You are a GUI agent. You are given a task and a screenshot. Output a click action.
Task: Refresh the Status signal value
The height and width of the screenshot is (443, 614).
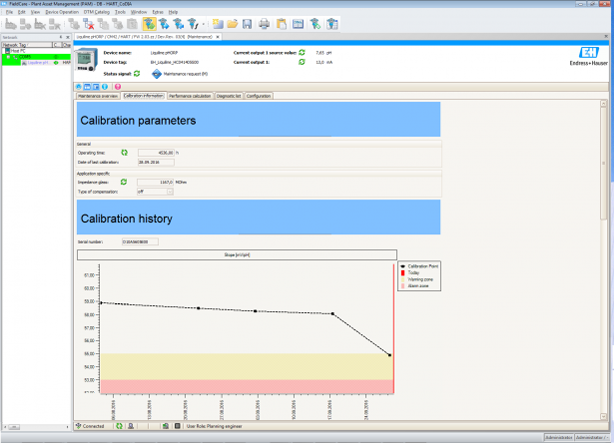pos(137,73)
